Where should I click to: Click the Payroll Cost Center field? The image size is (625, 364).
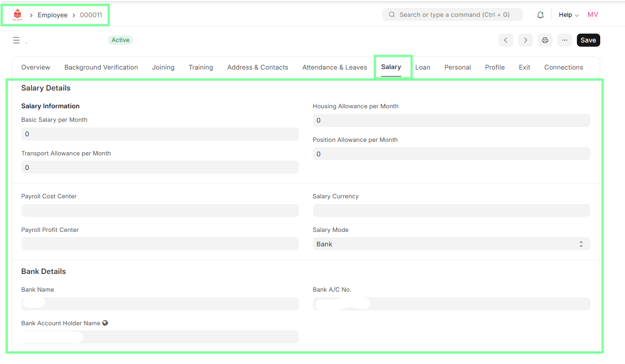click(x=160, y=210)
